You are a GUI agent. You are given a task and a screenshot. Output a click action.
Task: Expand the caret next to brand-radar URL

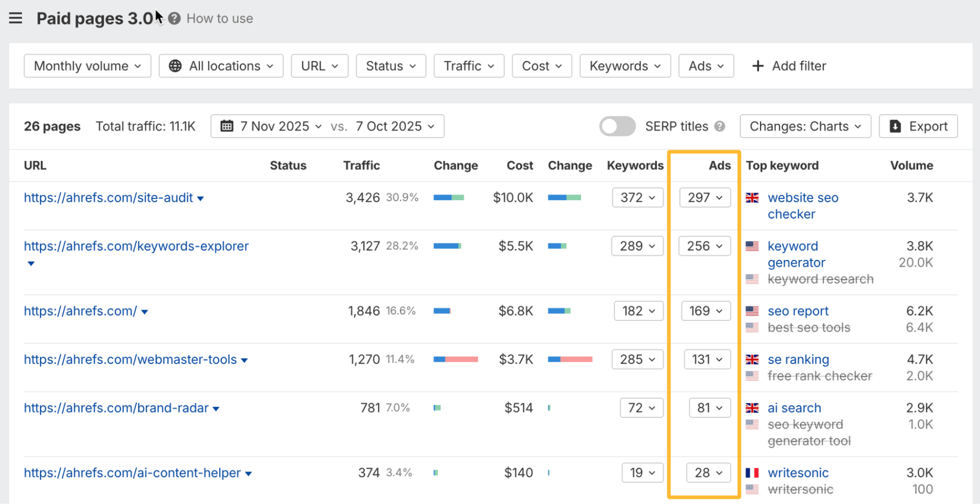tap(216, 409)
